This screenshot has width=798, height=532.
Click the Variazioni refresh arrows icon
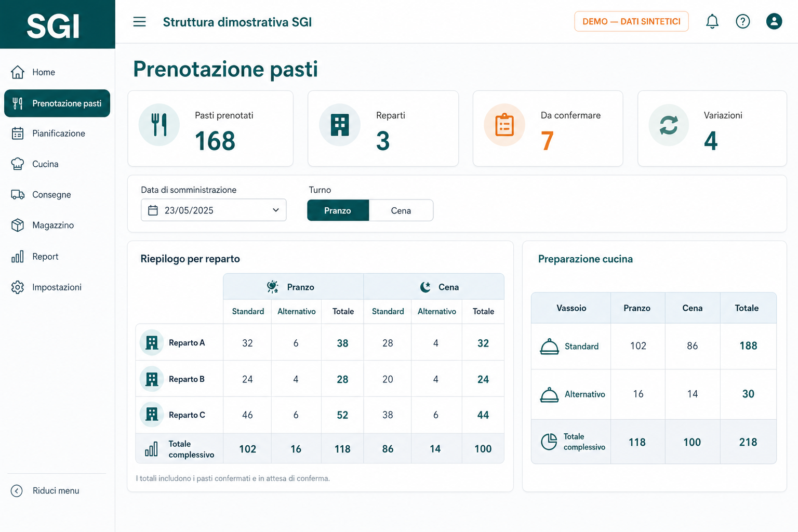point(669,125)
